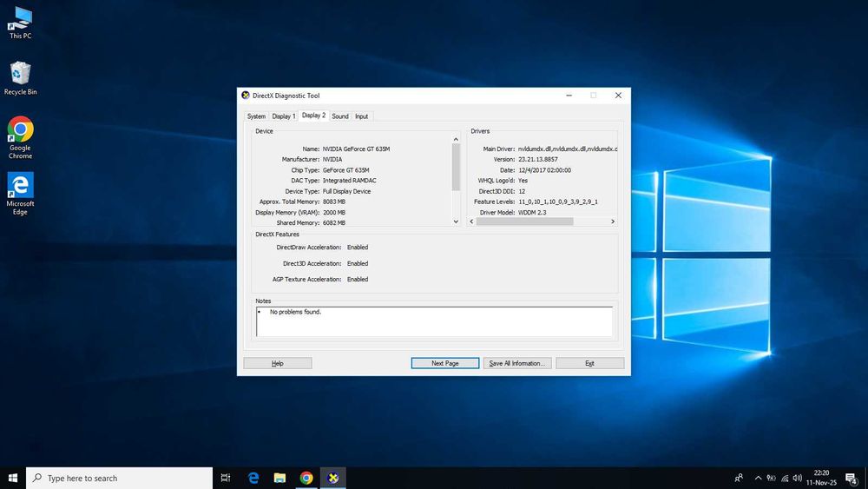This screenshot has height=489, width=868.
Task: Select driver version 23.21.13.8857 text
Action: 537,160
